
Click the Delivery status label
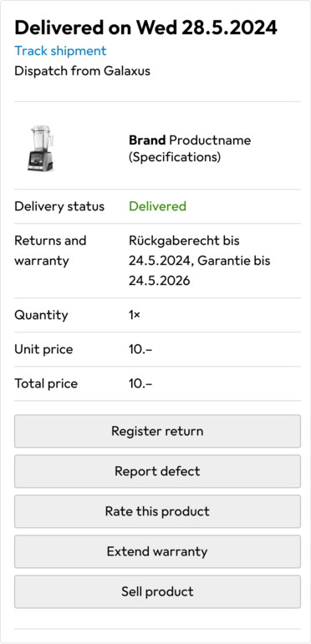(59, 206)
